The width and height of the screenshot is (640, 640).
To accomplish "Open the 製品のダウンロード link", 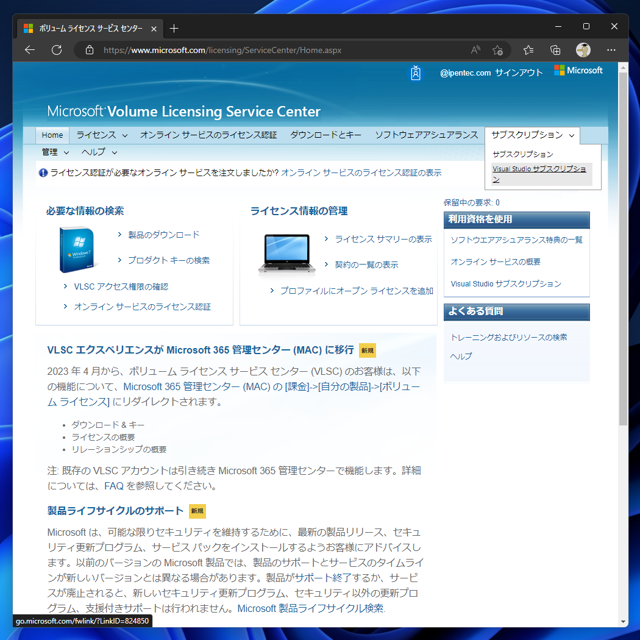I will [164, 235].
